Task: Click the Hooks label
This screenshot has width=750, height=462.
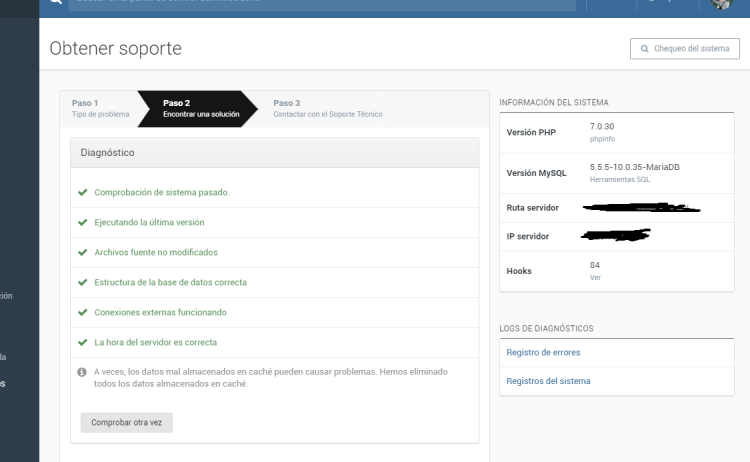Action: click(x=519, y=271)
